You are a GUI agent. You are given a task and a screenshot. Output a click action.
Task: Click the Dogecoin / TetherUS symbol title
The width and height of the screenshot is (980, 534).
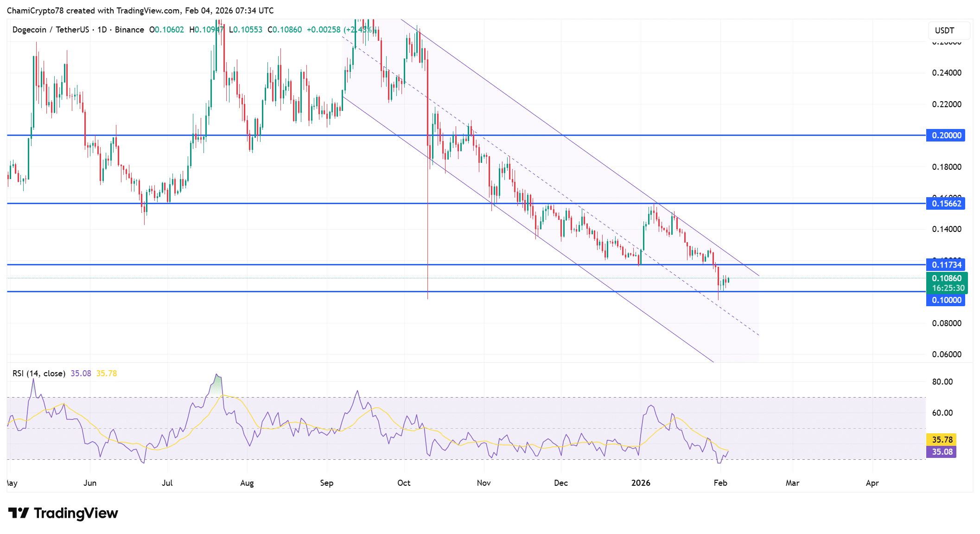coord(51,30)
